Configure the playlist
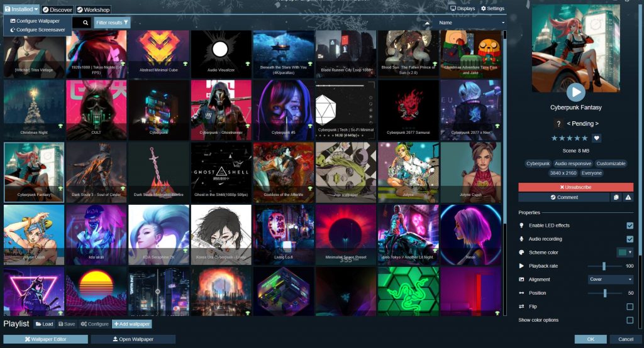Viewport: 644px width, 348px height. [x=94, y=324]
